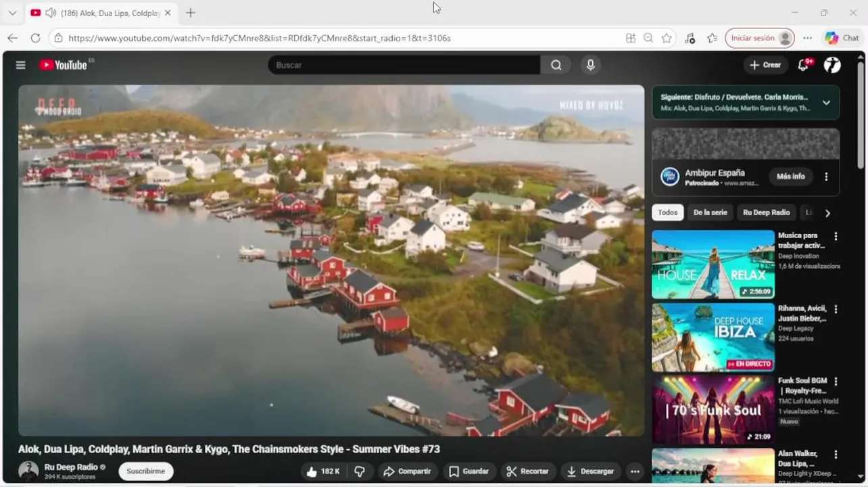Viewport: 868px width, 487px height.
Task: Open the tab actions dropdown arrow
Action: [x=12, y=13]
